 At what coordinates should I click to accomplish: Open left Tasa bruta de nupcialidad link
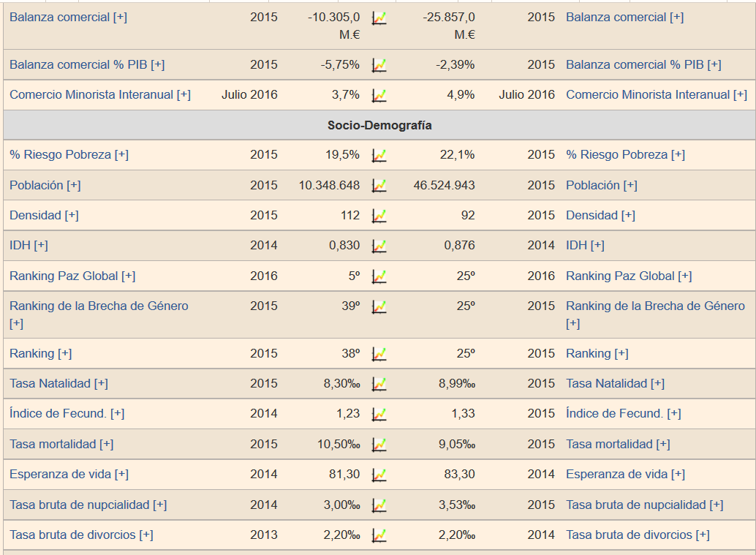(88, 505)
